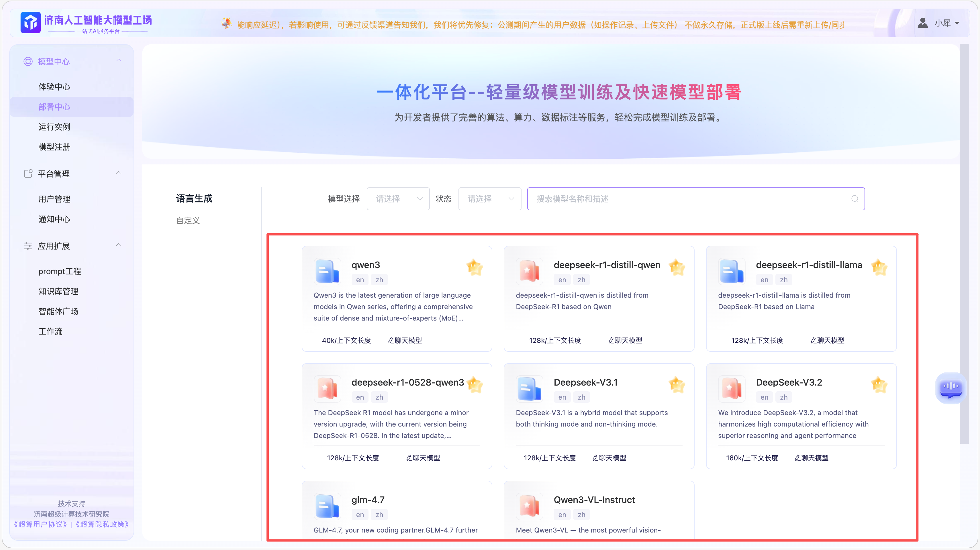980x550 pixels.
Task: Open the 模型选择 dropdown
Action: (398, 199)
